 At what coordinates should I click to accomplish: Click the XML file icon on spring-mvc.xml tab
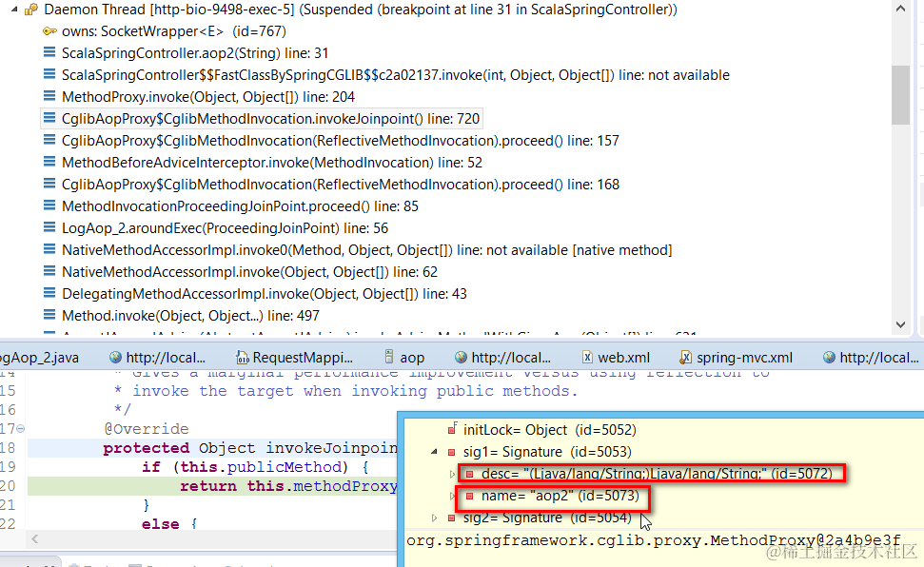tap(685, 357)
